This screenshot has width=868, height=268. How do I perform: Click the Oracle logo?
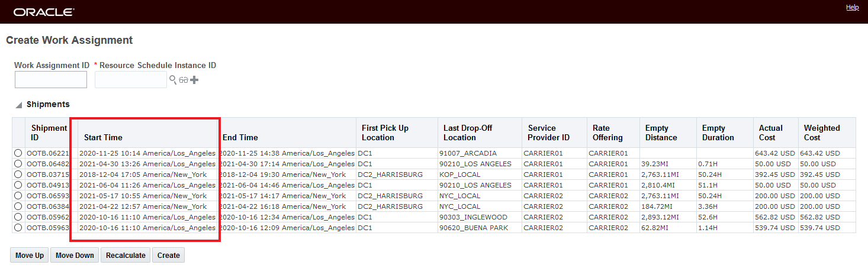(44, 12)
